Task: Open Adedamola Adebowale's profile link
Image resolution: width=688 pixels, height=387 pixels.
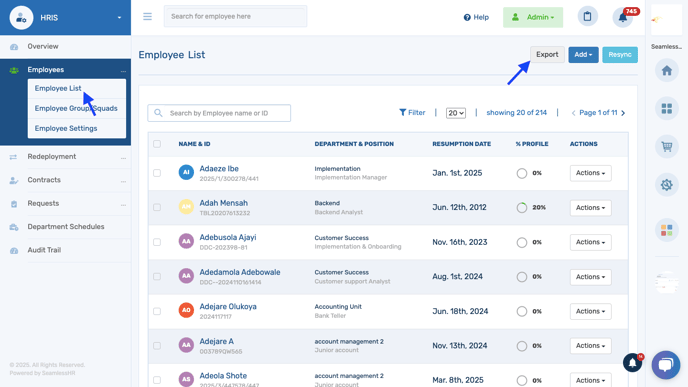Action: 240,272
